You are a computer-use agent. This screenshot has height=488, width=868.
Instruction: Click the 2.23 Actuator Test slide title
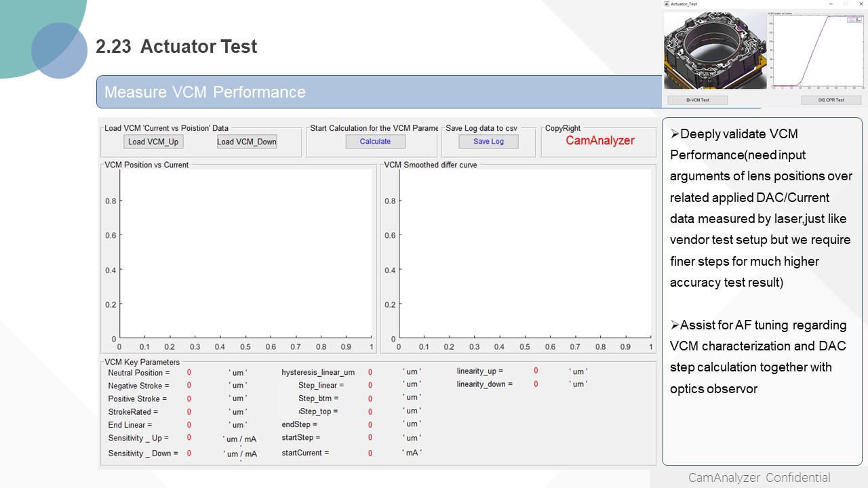(176, 46)
